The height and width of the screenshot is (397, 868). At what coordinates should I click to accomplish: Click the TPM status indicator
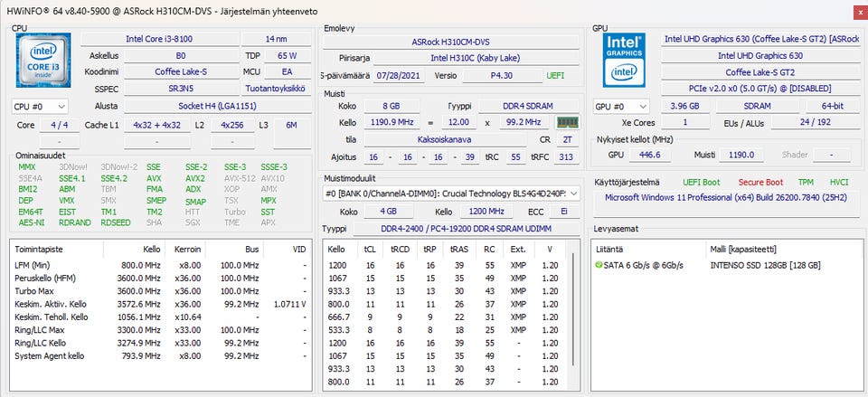(x=806, y=182)
